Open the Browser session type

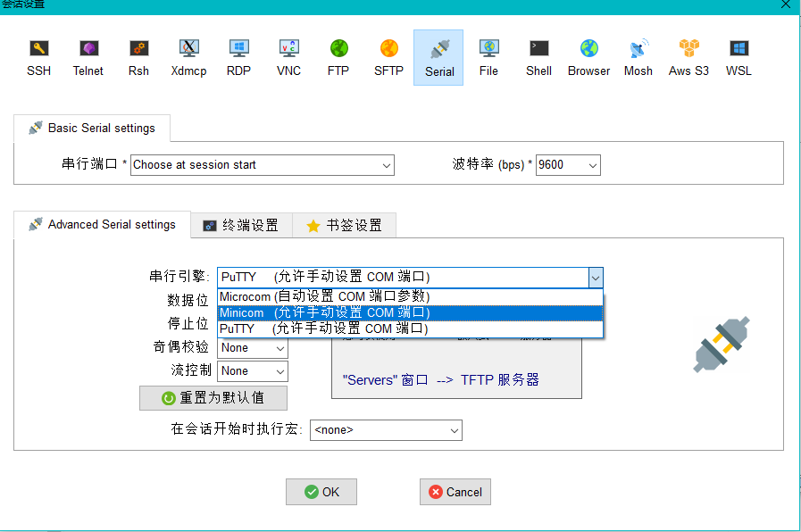[588, 57]
